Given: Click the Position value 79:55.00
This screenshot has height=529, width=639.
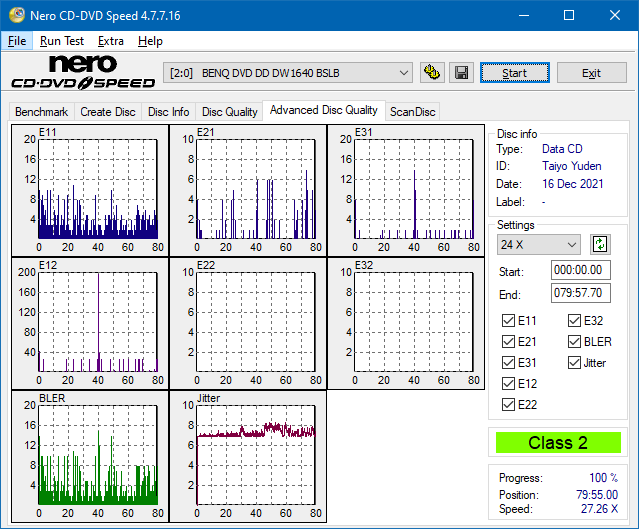Looking at the screenshot, I should [597, 494].
